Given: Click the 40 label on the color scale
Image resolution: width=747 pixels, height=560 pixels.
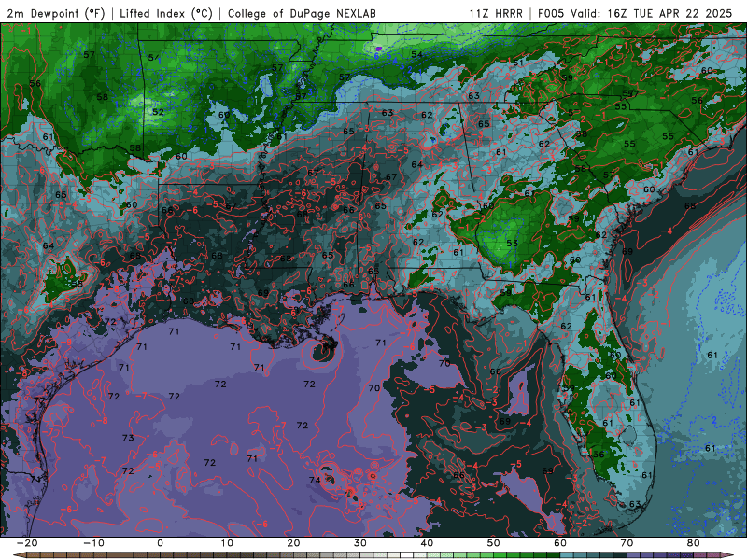Looking at the screenshot, I should tap(427, 543).
